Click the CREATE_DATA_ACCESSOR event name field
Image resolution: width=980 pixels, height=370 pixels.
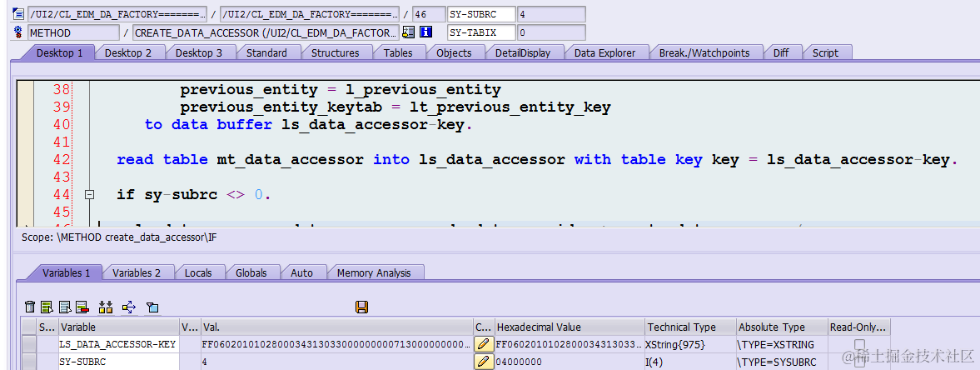tap(265, 32)
